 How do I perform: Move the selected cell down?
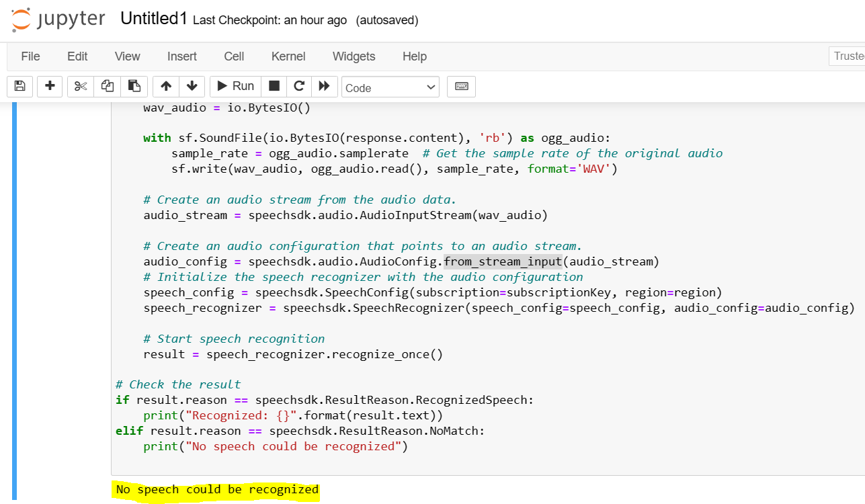click(x=192, y=86)
